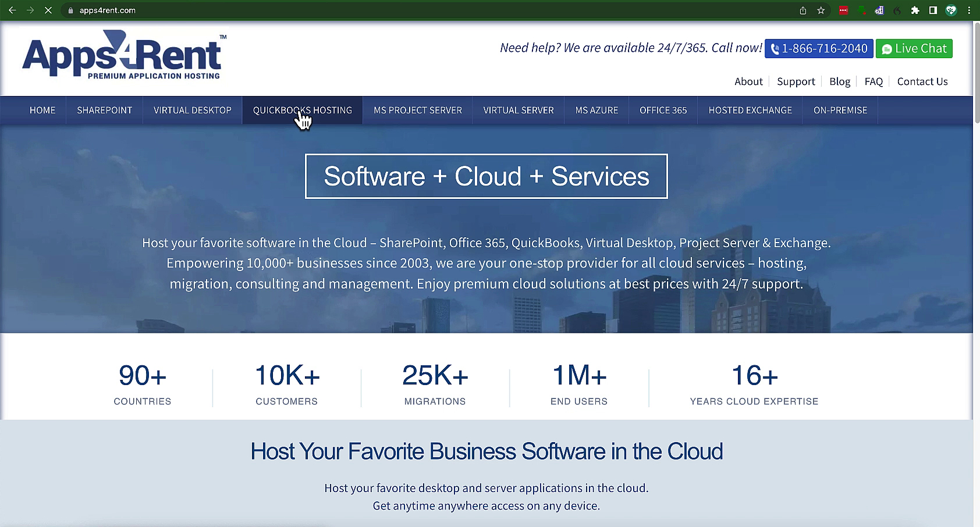Go to Office 365 navigation tab

[663, 110]
